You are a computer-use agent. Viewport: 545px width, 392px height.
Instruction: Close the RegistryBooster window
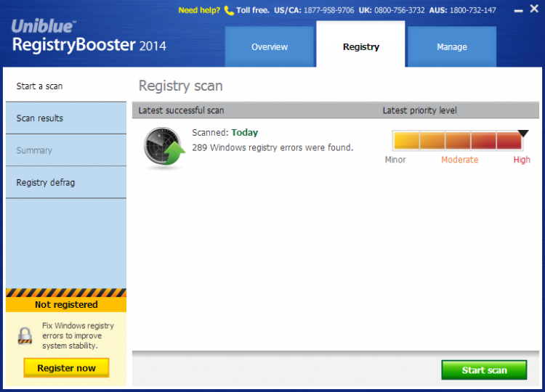point(534,8)
